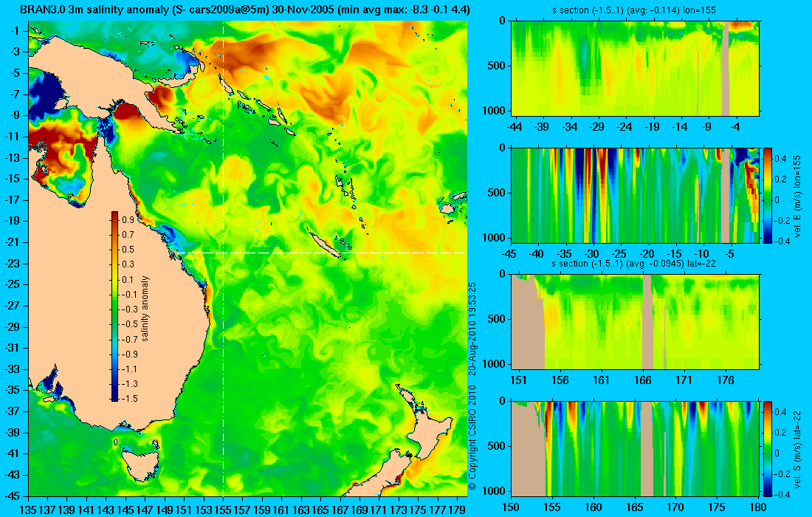Click the '150' label on southward velocity section
This screenshot has width=812, height=517.
tap(511, 507)
